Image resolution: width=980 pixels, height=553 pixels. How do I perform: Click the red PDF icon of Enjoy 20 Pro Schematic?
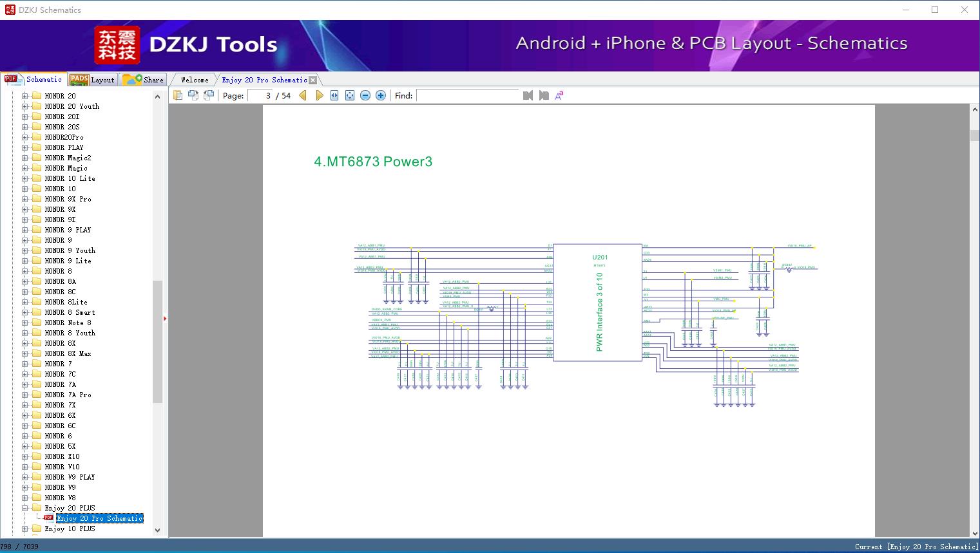click(x=48, y=518)
